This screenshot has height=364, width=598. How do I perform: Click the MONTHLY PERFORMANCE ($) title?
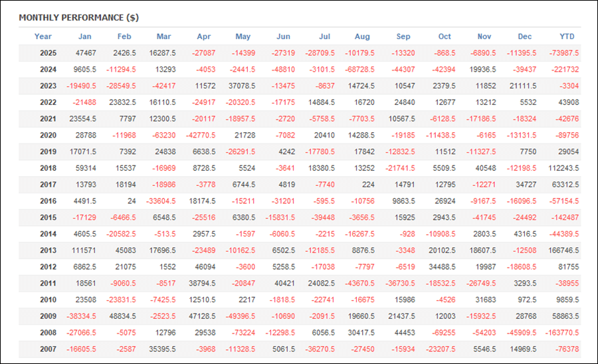tap(78, 17)
